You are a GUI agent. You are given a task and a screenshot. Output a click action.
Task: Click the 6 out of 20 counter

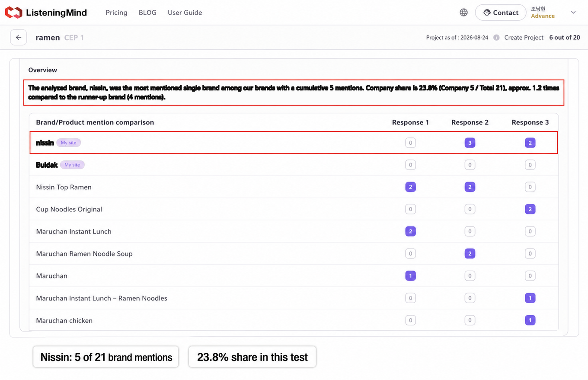565,38
